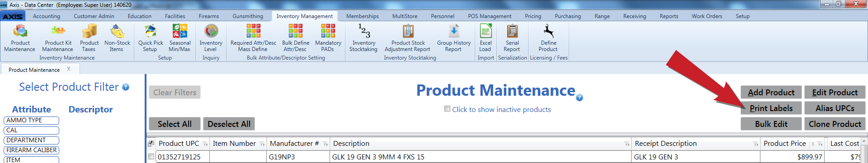
Task: Click description GLK 19 GEN 3 9MM 4 FXS 15
Action: (480, 157)
